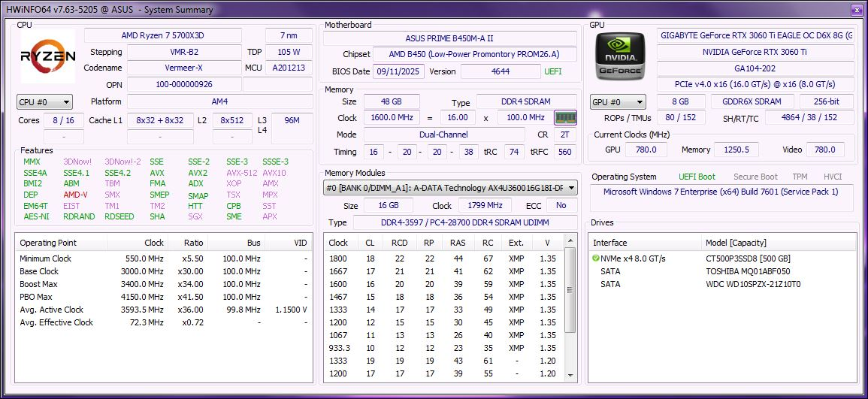Click the Dual-Channel mode field
868x399 pixels.
(x=444, y=135)
